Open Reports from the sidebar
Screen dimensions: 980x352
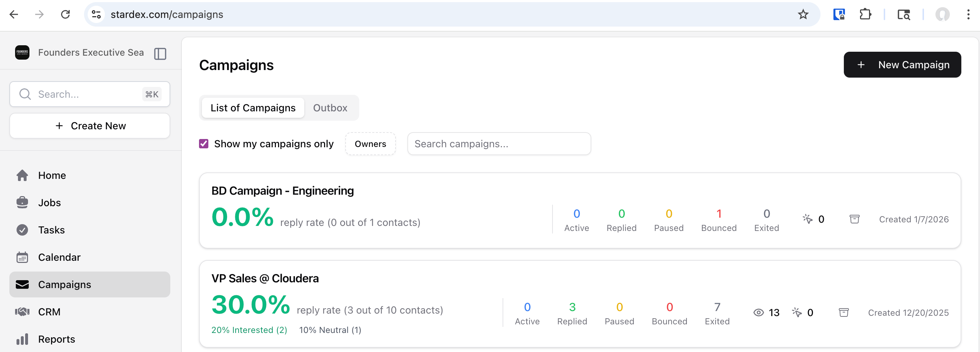89,339
